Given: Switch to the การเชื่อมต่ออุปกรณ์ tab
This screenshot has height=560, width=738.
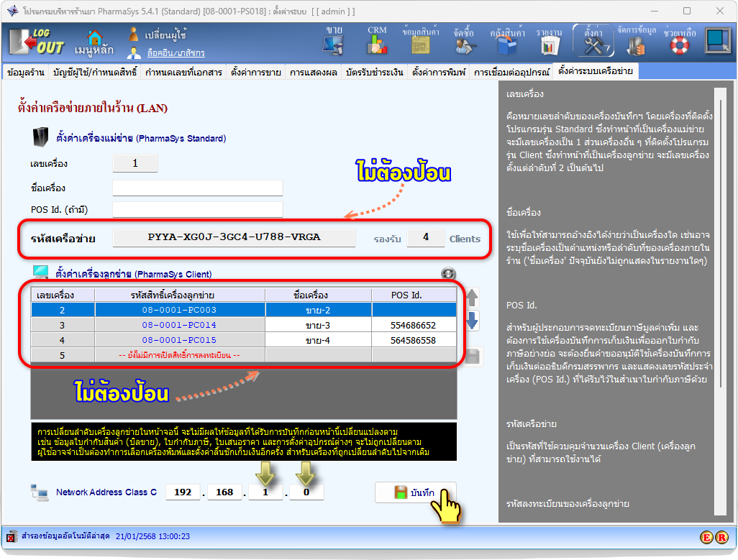Looking at the screenshot, I should (511, 72).
